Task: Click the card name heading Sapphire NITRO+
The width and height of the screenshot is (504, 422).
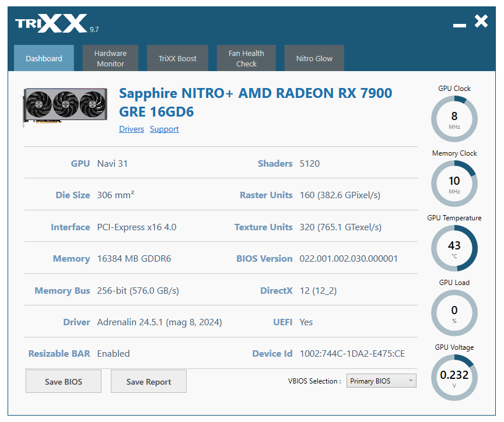Action: [x=256, y=103]
